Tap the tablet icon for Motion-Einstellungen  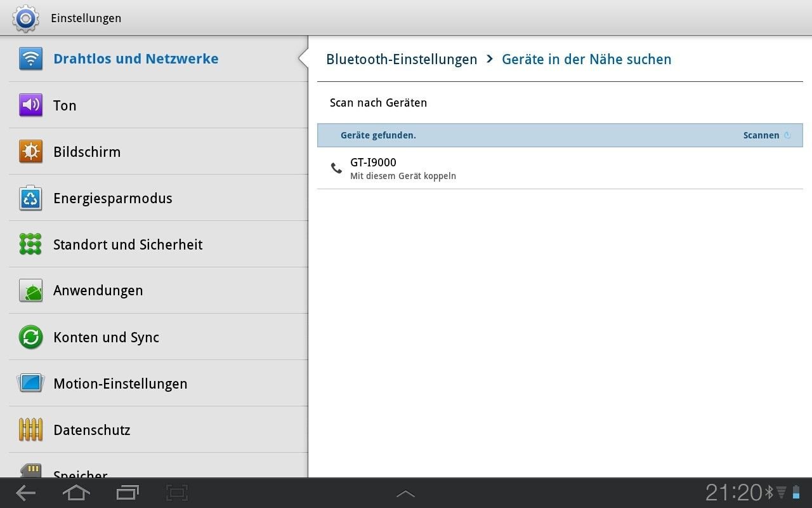click(30, 383)
